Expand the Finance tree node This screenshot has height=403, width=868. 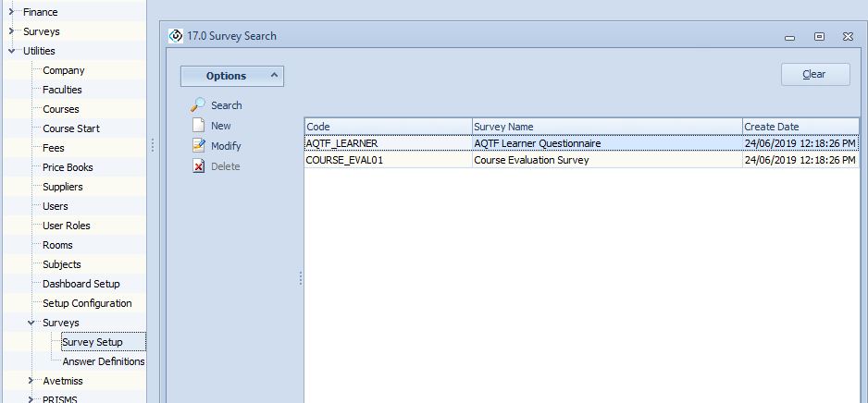click(x=11, y=12)
